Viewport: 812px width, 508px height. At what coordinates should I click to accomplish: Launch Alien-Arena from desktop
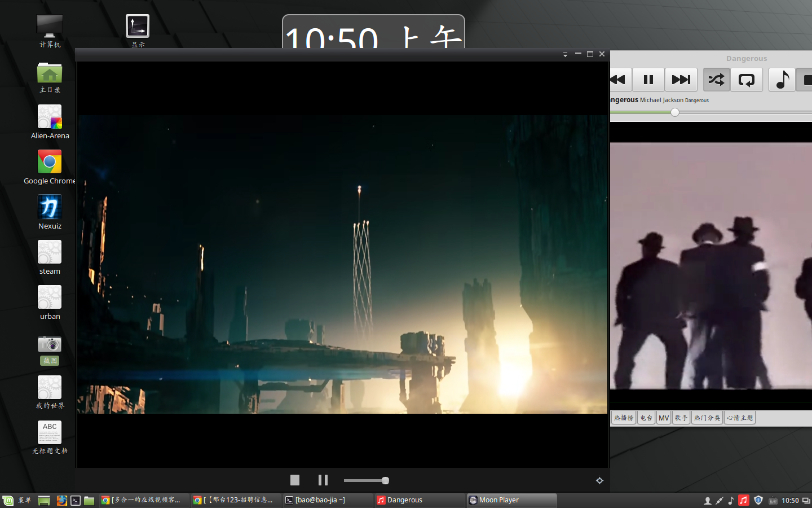click(x=50, y=122)
